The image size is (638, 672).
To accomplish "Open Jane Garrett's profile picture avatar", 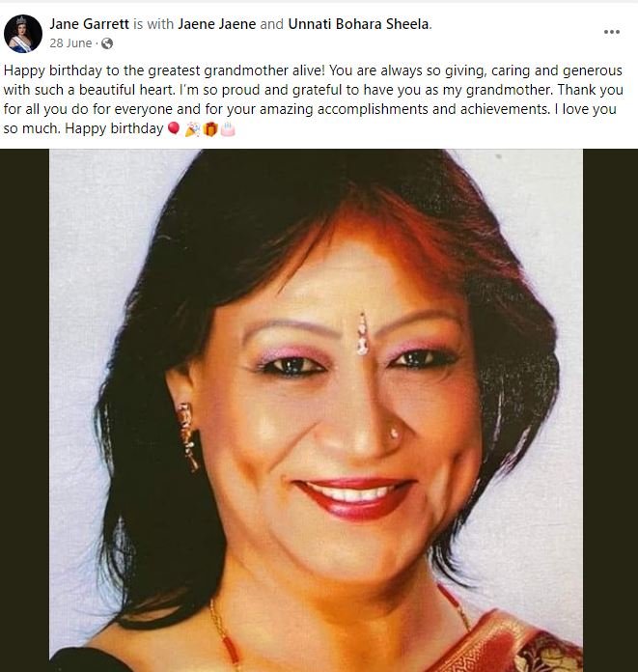I will [23, 34].
